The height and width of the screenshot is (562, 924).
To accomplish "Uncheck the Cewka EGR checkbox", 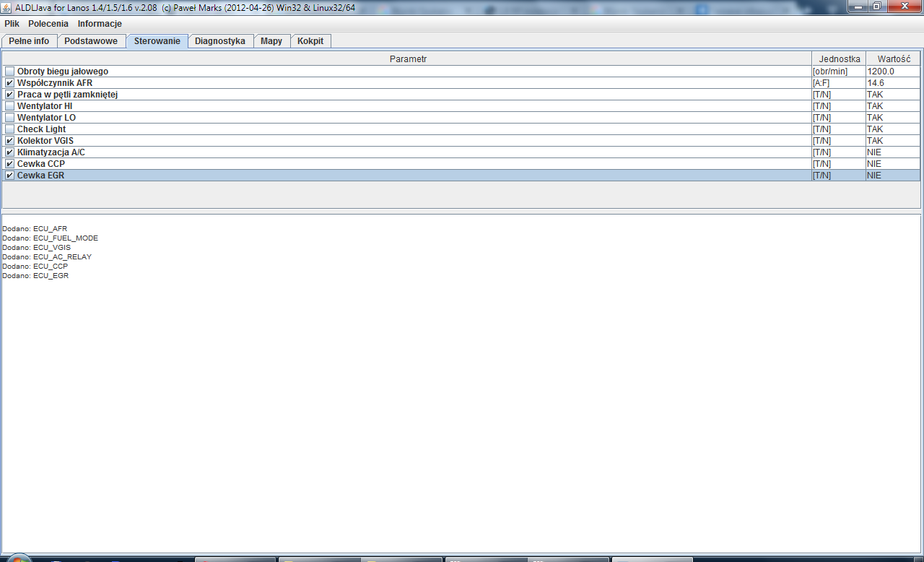I will (x=9, y=176).
